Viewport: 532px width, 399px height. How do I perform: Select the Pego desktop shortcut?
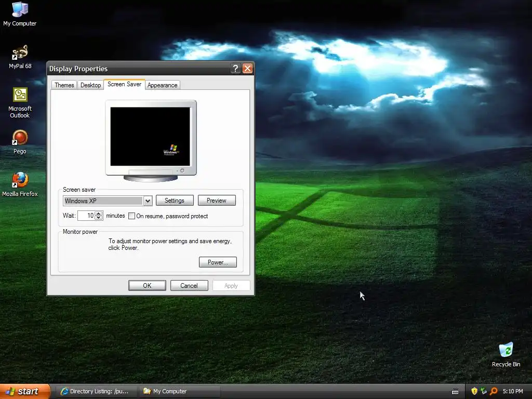(x=20, y=142)
